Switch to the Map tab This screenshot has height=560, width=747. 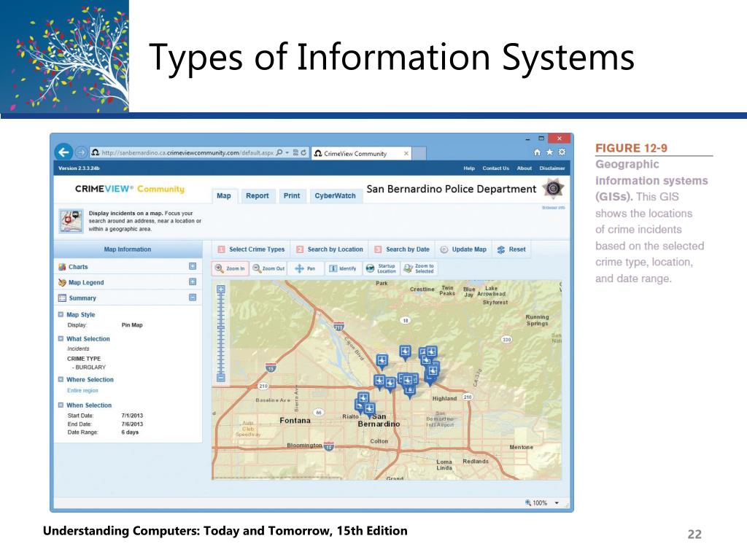(x=224, y=195)
